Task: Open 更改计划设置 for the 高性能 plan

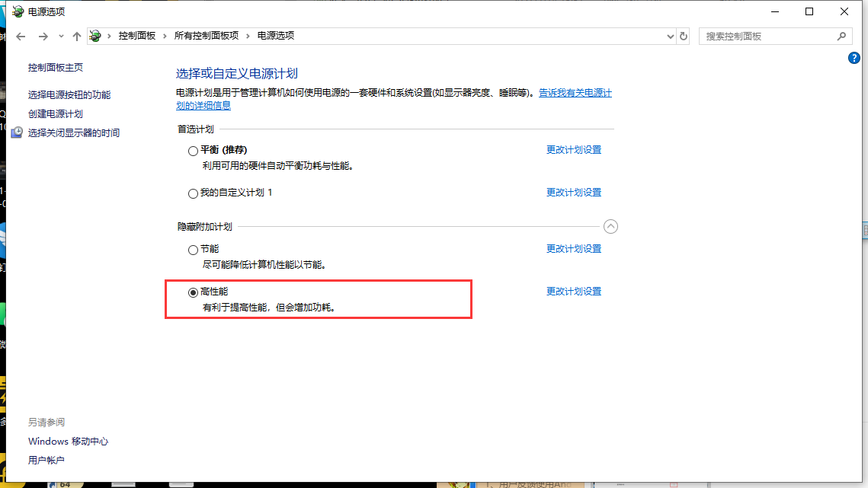Action: point(573,292)
